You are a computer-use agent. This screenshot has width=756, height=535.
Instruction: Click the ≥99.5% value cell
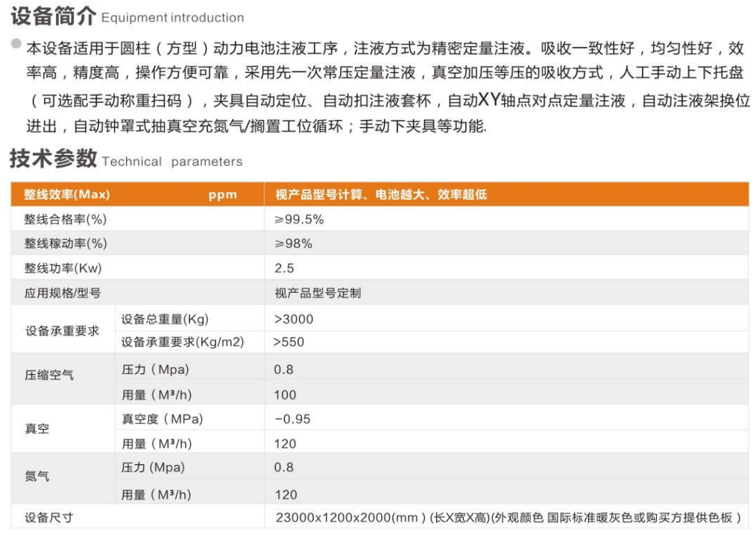(299, 219)
